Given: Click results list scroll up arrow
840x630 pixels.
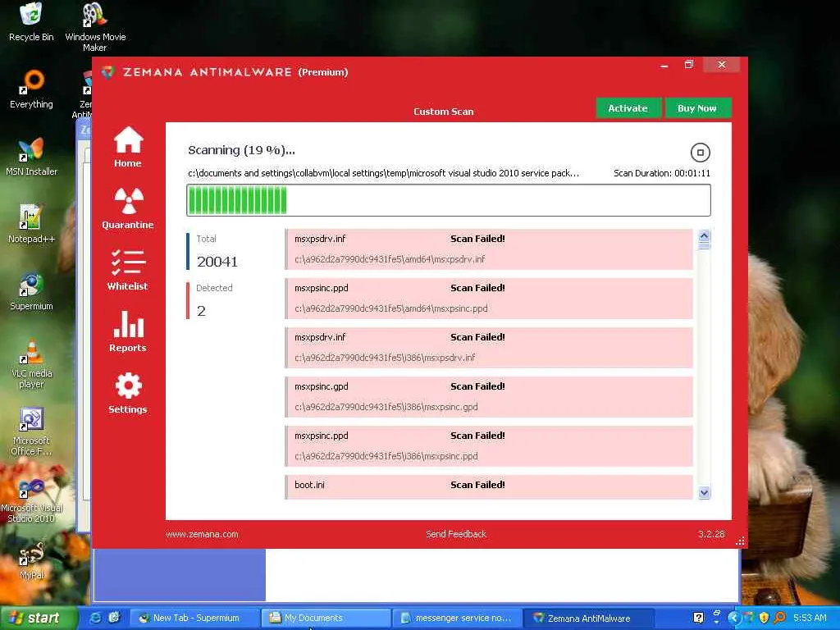Looking at the screenshot, I should (705, 235).
